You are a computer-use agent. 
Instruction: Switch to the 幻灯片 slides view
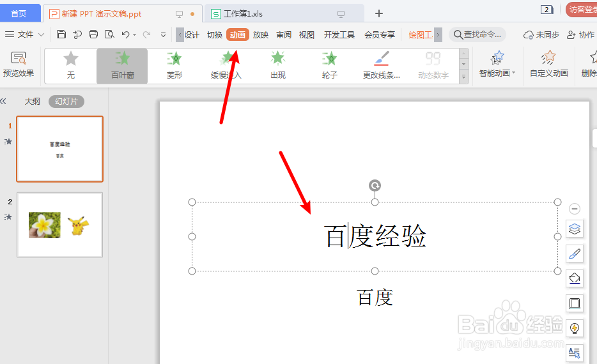(x=66, y=101)
